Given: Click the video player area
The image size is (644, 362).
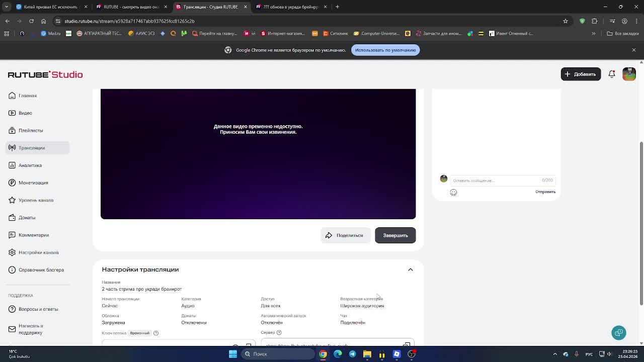Looking at the screenshot, I should (258, 154).
